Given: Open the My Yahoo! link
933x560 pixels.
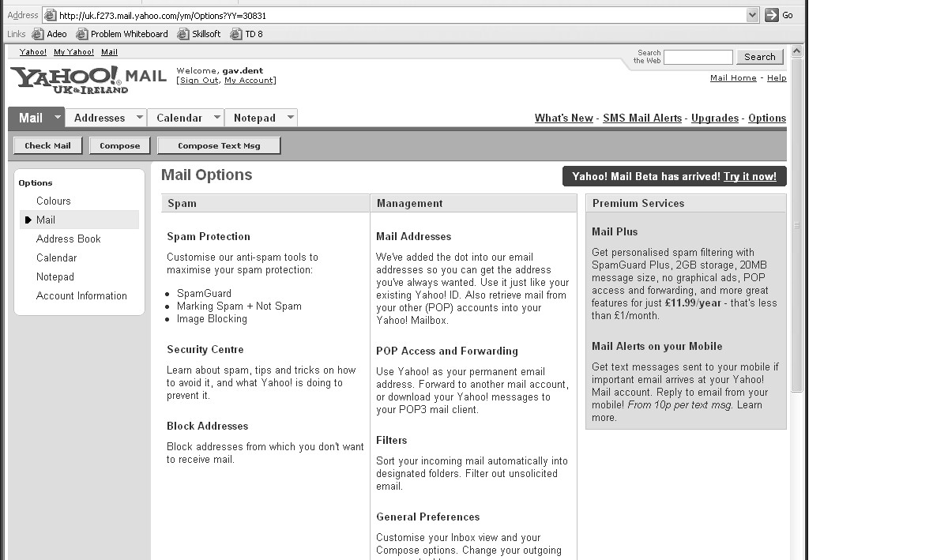Looking at the screenshot, I should click(x=73, y=52).
